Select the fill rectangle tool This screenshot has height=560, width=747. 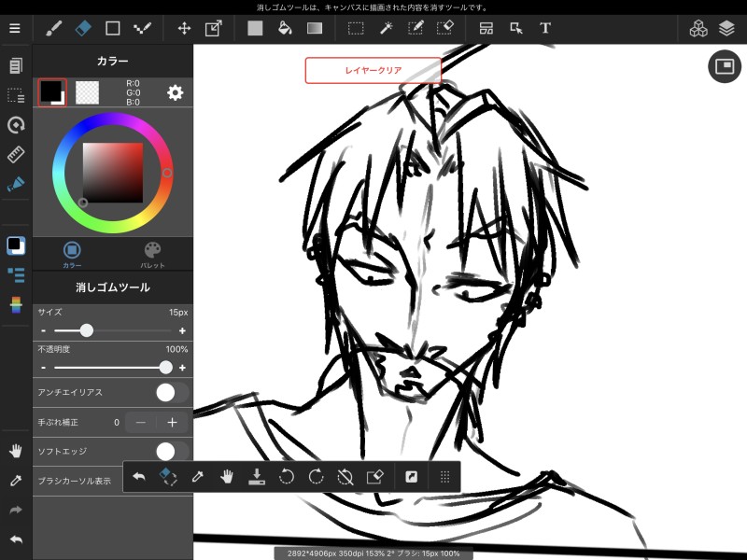pos(255,29)
